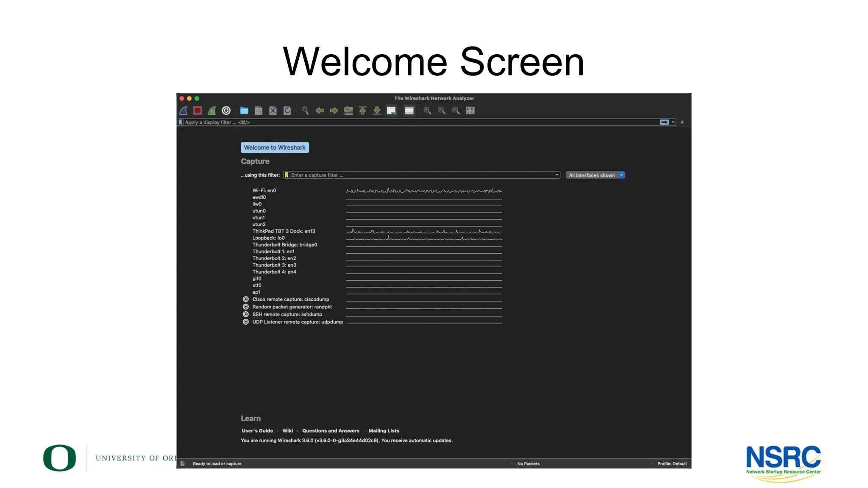Click the Welcome to Wireshark banner
The height and width of the screenshot is (488, 868).
tap(275, 147)
